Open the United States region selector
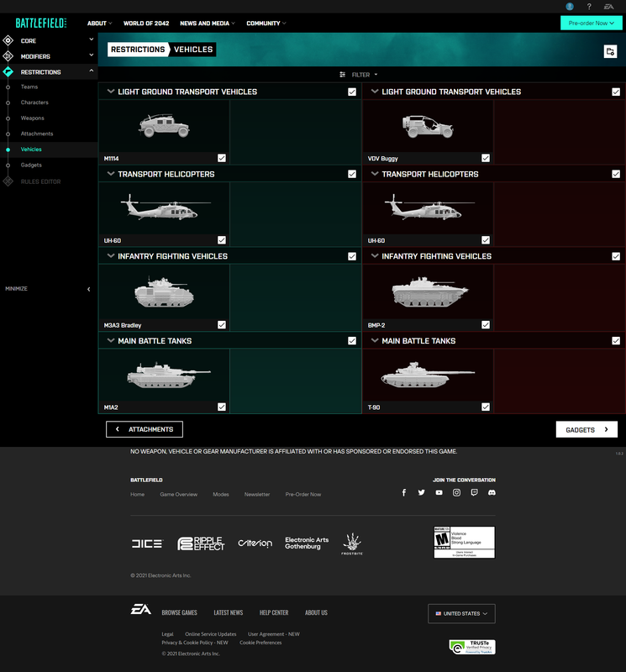The image size is (626, 672). [x=462, y=614]
